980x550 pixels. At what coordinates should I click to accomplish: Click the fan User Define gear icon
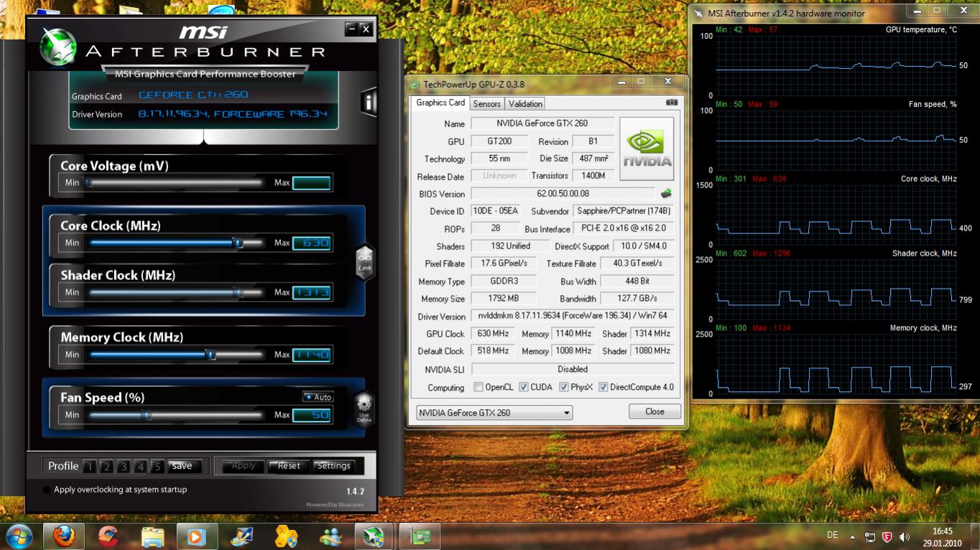tap(364, 407)
